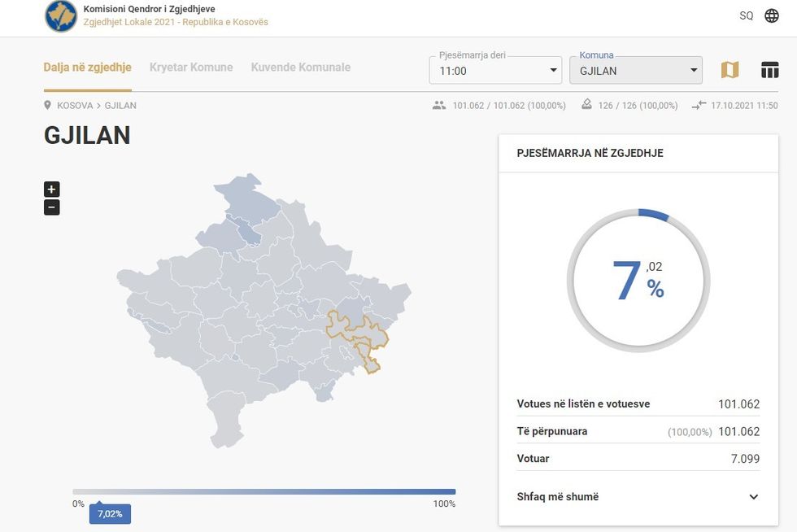The image size is (797, 532).
Task: Open the globe language selector
Action: [x=772, y=16]
